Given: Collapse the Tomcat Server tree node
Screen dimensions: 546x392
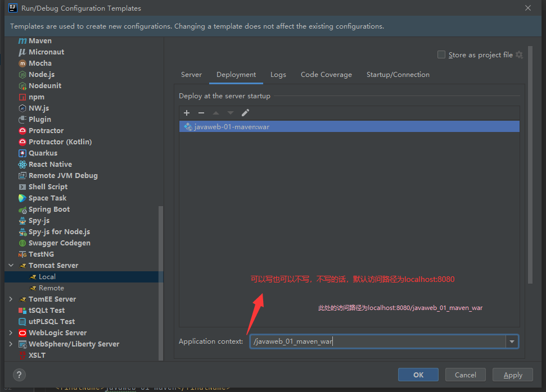Looking at the screenshot, I should 11,266.
